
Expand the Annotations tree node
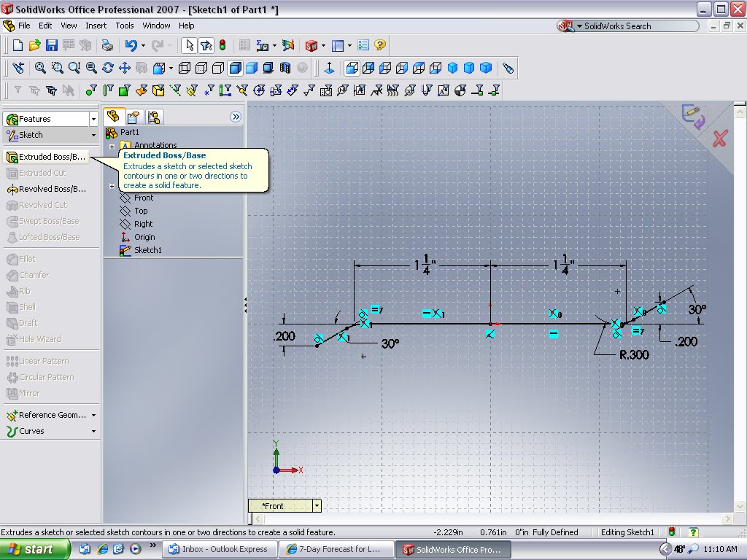point(112,147)
